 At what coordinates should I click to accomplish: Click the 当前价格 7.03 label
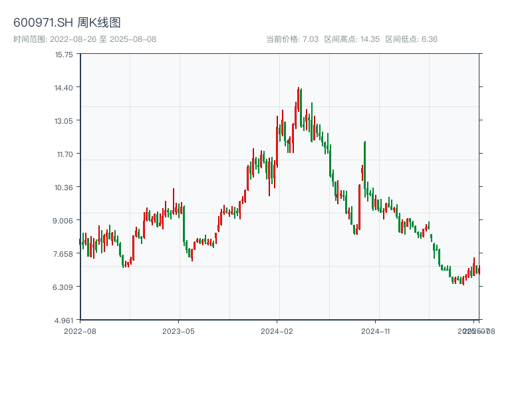pyautogui.click(x=293, y=39)
